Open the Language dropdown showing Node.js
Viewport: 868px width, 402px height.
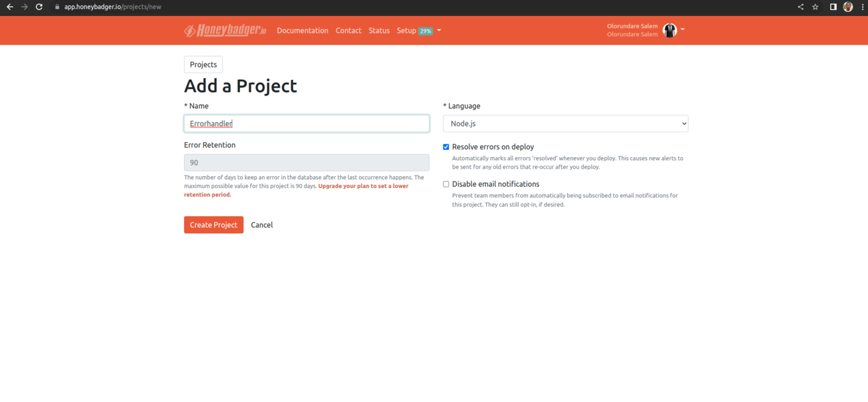click(x=565, y=123)
